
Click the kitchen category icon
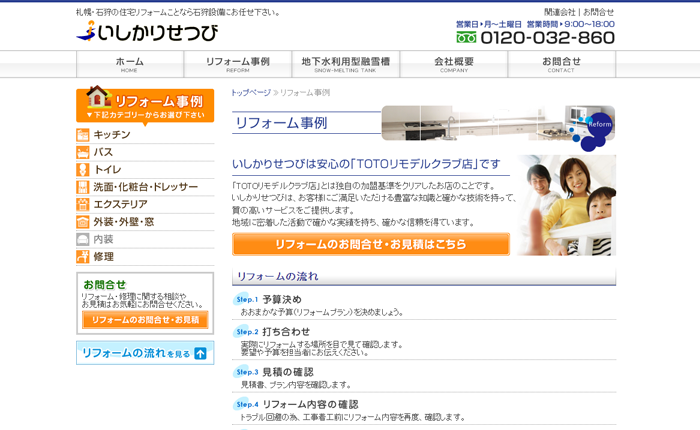[83, 135]
